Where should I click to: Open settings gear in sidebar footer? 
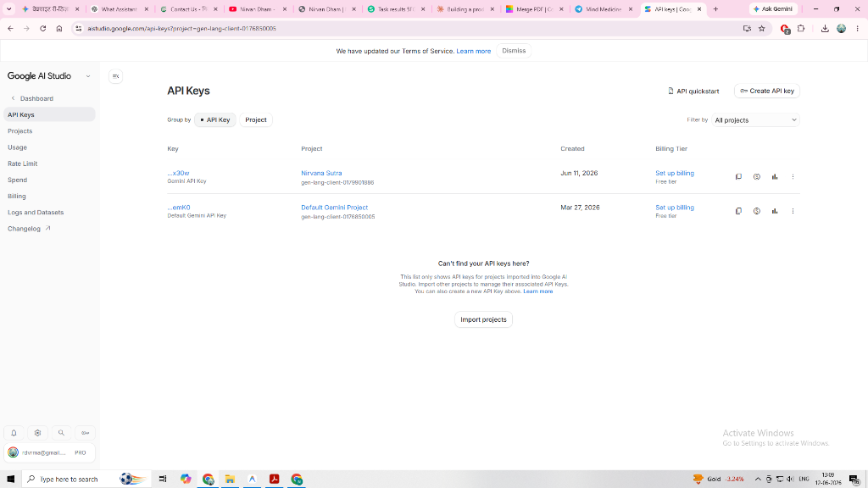[x=37, y=433]
